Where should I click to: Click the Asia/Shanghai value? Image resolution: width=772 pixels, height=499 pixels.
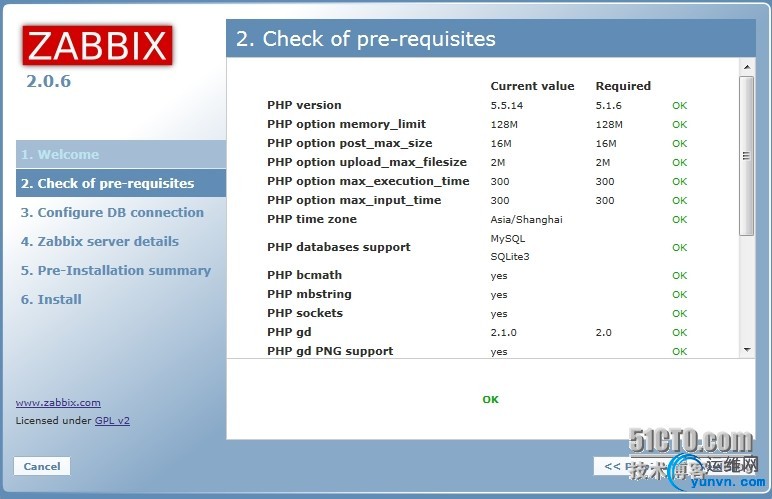pos(526,219)
